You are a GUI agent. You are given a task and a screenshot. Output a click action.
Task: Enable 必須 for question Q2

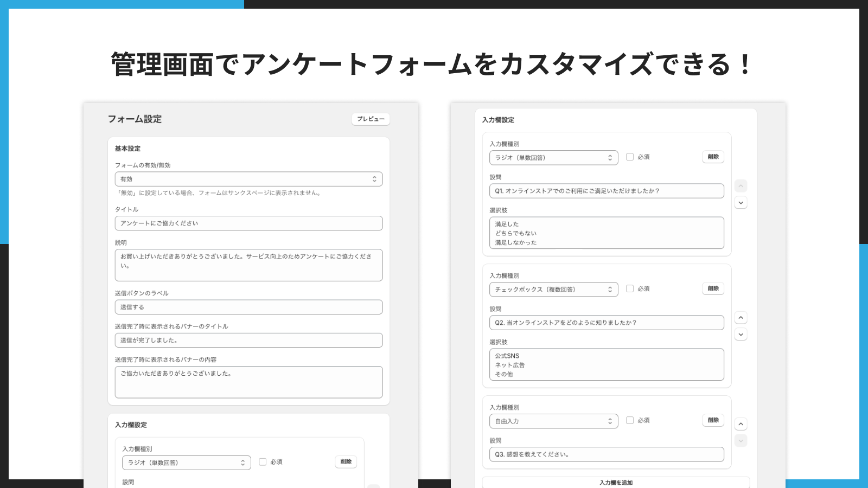pos(630,288)
